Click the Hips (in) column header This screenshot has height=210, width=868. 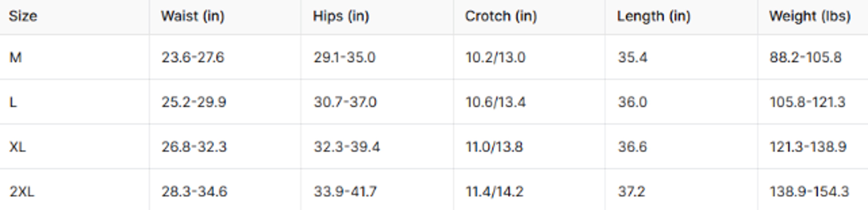[x=341, y=16]
